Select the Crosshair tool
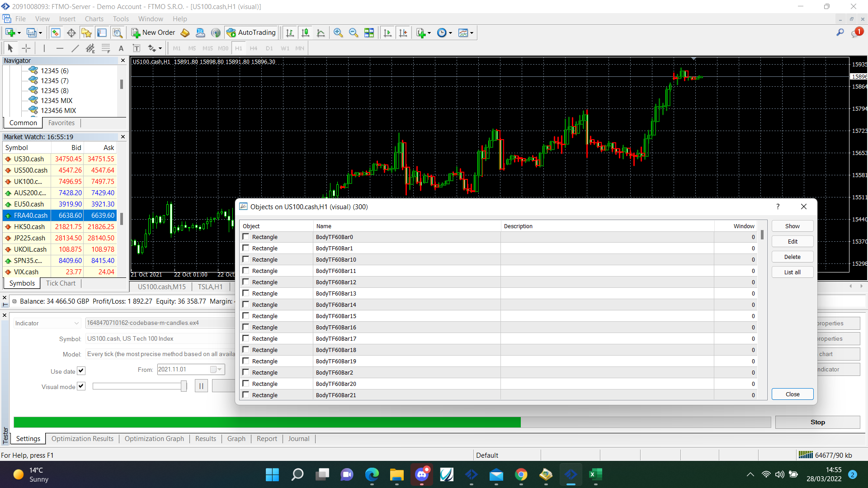The height and width of the screenshot is (488, 868). 26,48
